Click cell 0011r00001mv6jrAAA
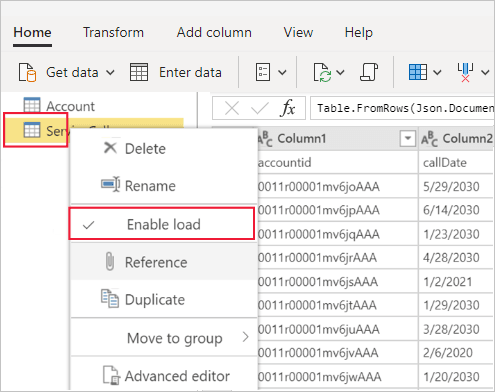Image resolution: width=495 pixels, height=392 pixels. coord(337,258)
